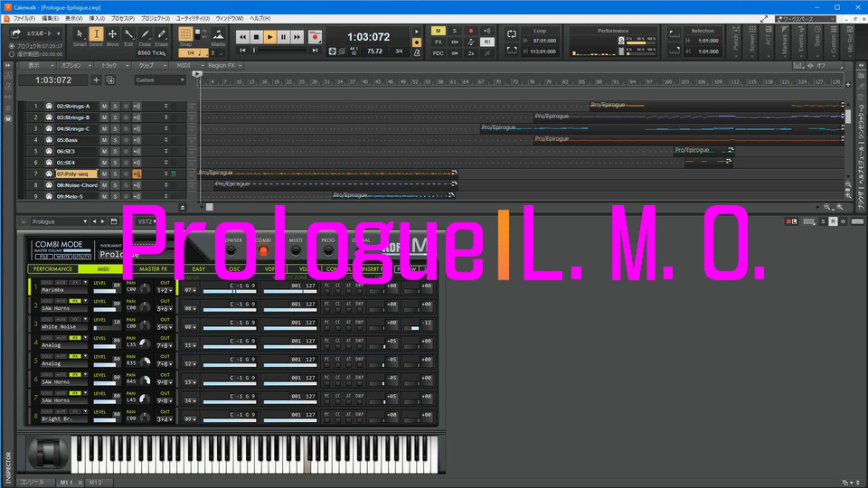Select the Draw tool
The height and width of the screenshot is (488, 868).
click(x=145, y=36)
